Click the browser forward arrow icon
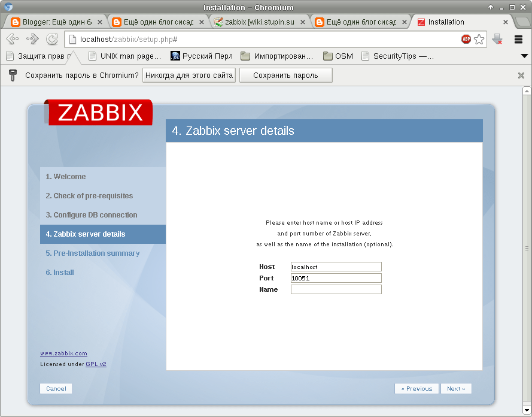The height and width of the screenshot is (417, 532). coord(32,40)
